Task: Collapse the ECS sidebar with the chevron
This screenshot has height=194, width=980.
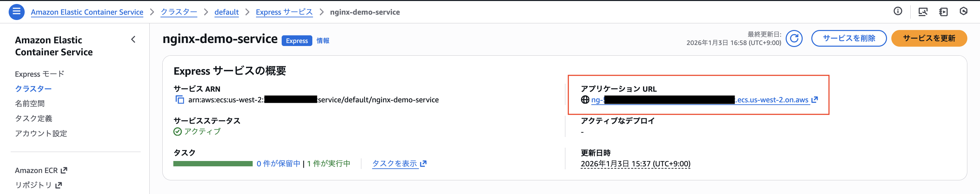Action: (x=133, y=39)
